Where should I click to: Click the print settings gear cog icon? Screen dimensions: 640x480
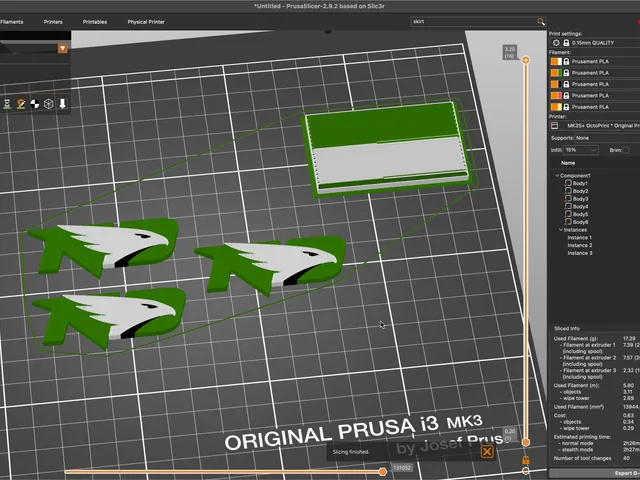[556, 42]
